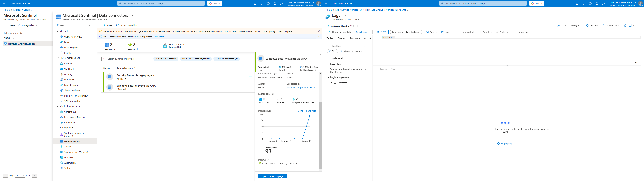
Task: Cancel the running query in Logs
Action: click(x=382, y=32)
